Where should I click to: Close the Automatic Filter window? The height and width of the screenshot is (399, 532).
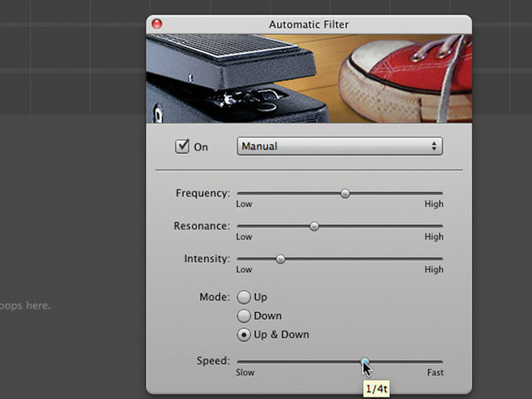157,24
